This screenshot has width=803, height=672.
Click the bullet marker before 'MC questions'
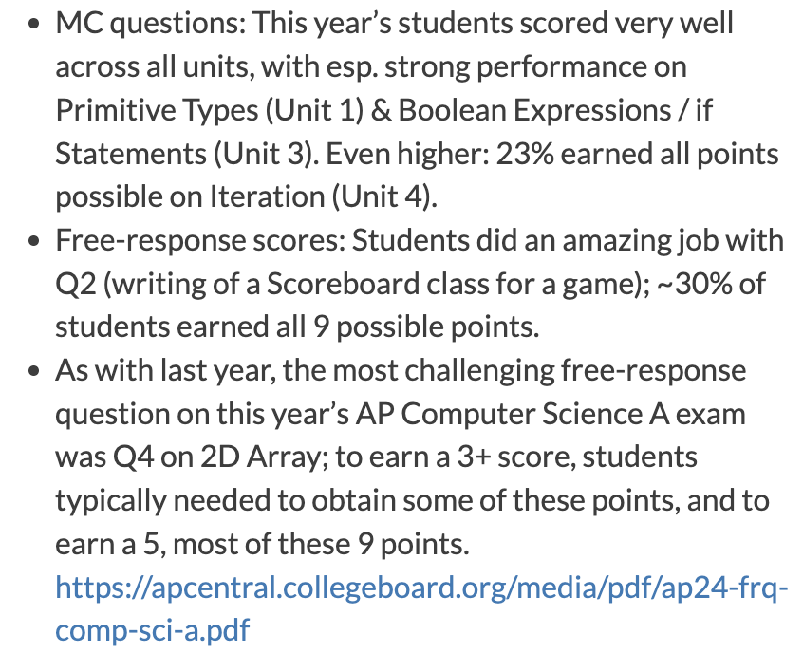point(34,24)
